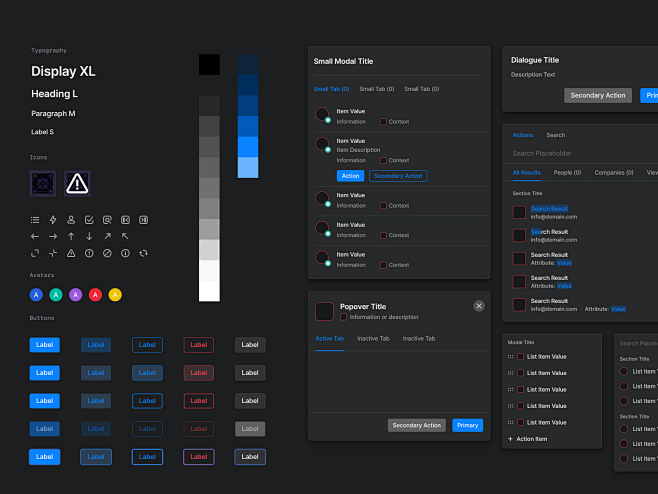Pick the black color swatch
The image size is (658, 494).
coord(209,64)
